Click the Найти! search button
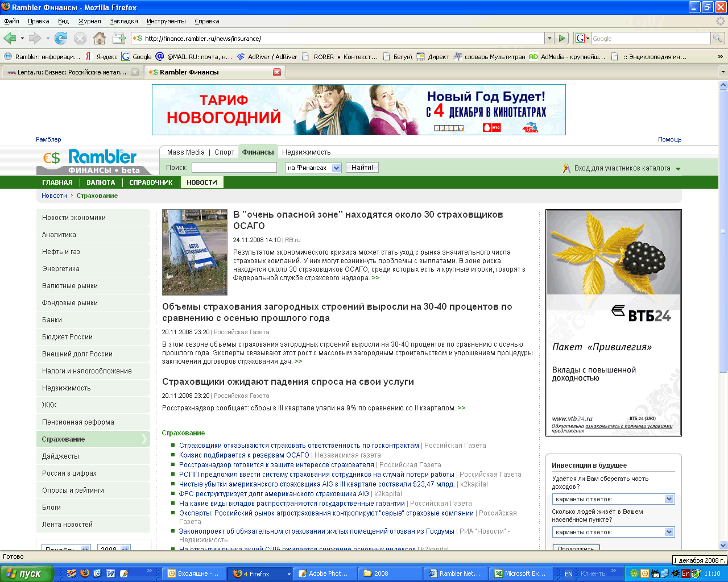Image resolution: width=728 pixels, height=582 pixels. point(362,168)
